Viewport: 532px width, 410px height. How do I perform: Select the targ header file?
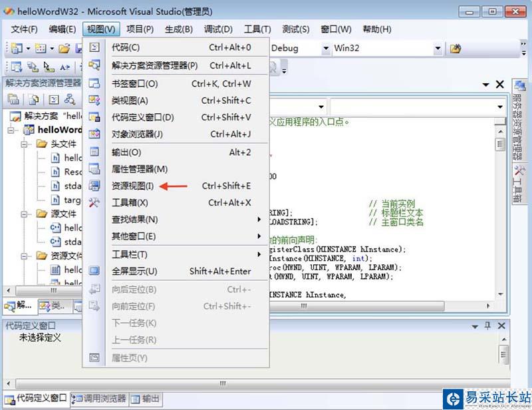click(x=66, y=200)
